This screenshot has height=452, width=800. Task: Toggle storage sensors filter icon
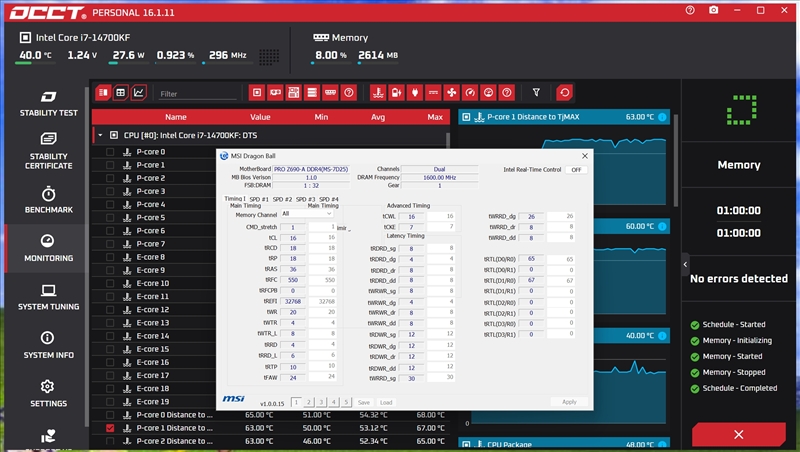(312, 92)
